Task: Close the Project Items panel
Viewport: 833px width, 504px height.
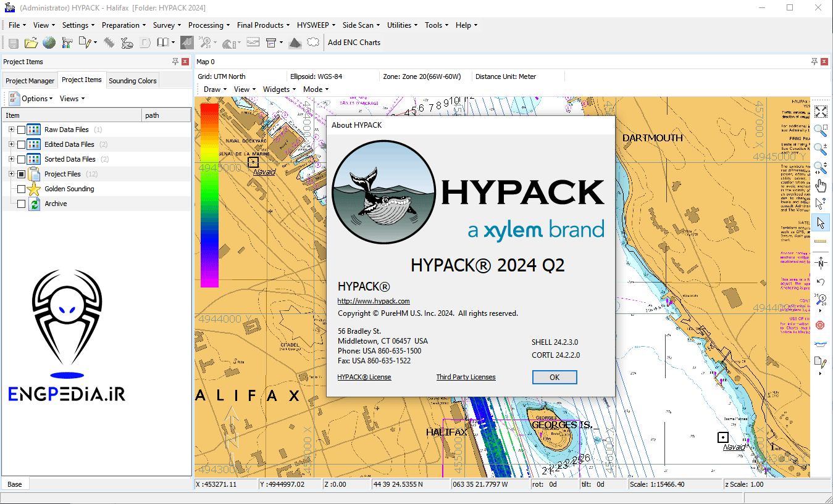Action: click(x=185, y=62)
